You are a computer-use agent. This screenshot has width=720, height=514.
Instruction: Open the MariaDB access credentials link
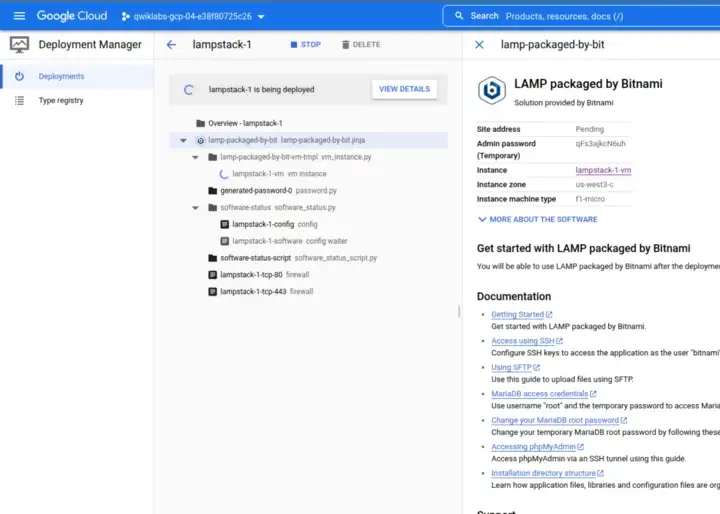pos(544,394)
